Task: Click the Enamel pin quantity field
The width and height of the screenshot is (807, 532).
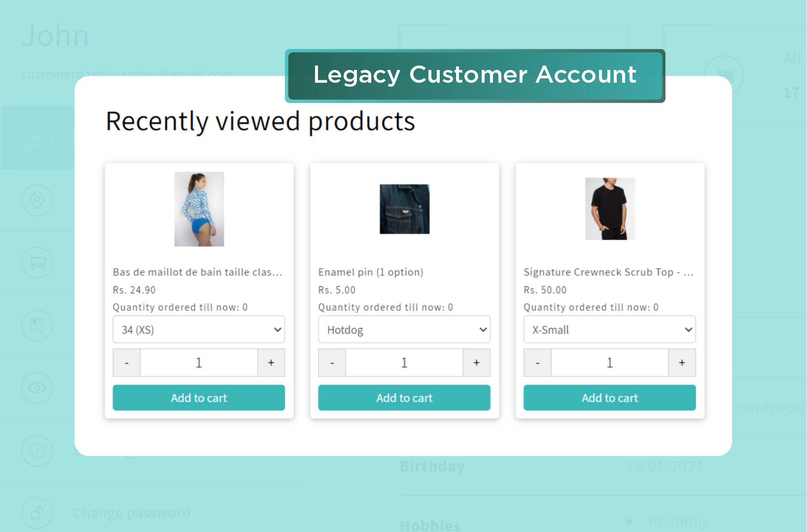Action: (404, 363)
